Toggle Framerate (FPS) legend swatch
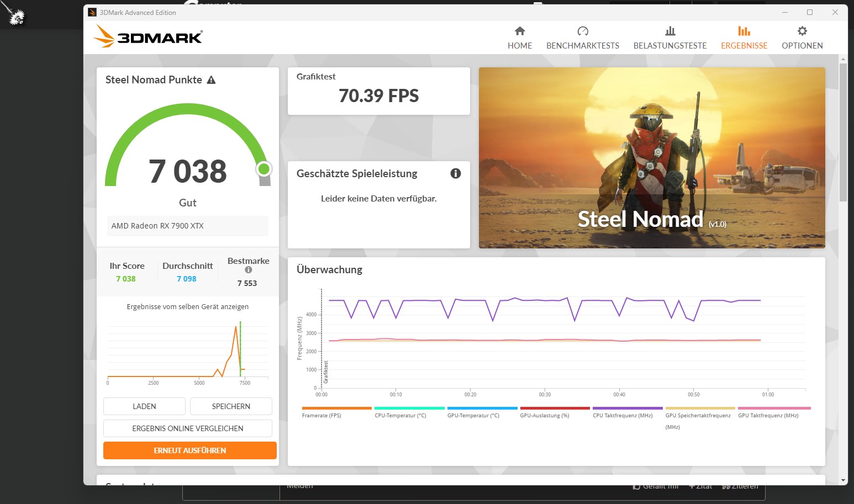Image resolution: width=854 pixels, height=504 pixels. tap(337, 408)
